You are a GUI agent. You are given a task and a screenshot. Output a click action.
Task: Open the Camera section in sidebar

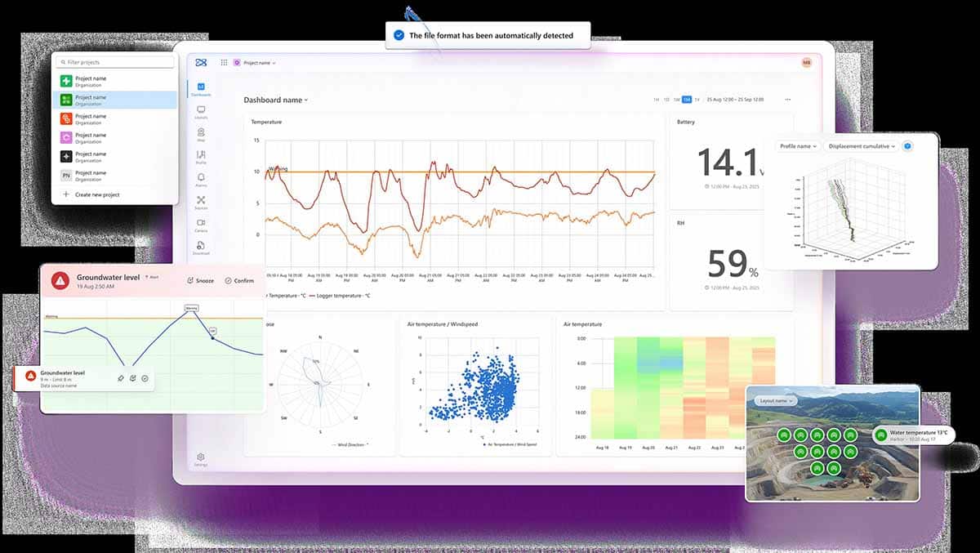(201, 225)
